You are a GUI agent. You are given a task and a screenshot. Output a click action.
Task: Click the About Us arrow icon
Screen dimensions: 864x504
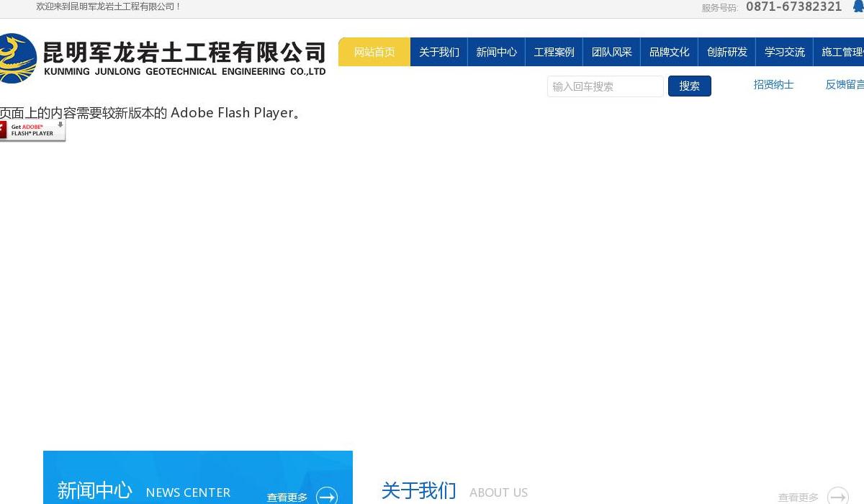point(838,496)
